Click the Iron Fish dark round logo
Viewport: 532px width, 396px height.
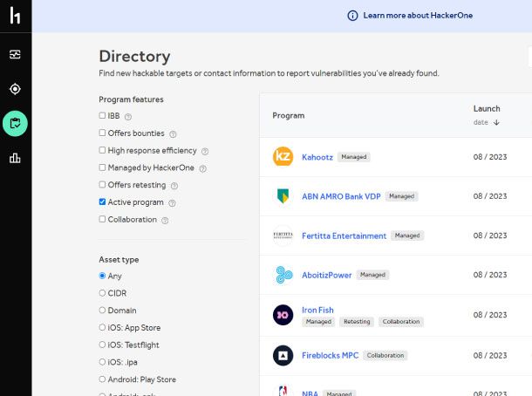pos(283,315)
